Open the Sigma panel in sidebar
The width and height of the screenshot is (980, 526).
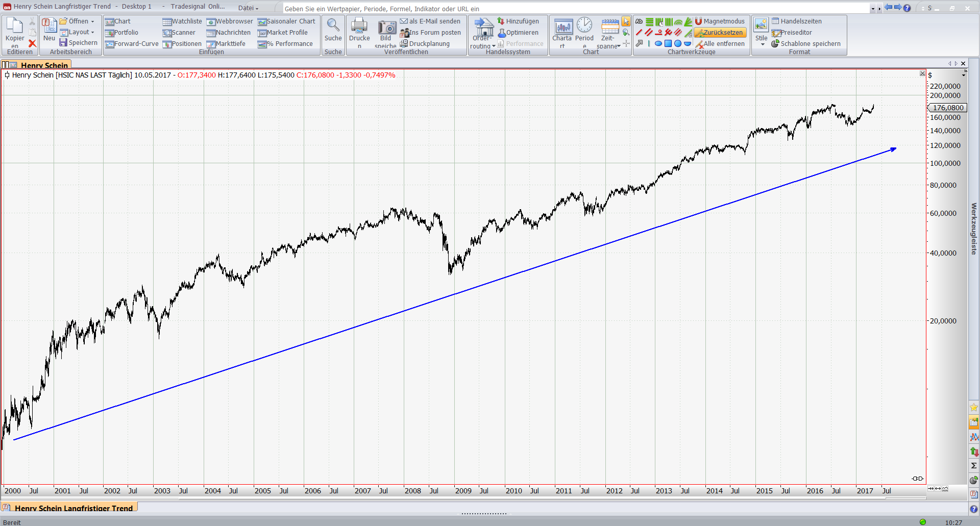pyautogui.click(x=974, y=466)
